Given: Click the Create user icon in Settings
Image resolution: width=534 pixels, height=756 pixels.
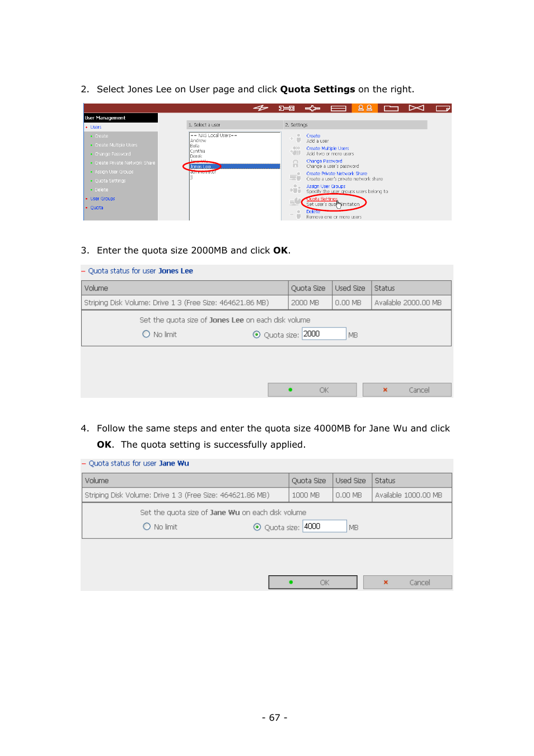Looking at the screenshot, I should tap(296, 138).
